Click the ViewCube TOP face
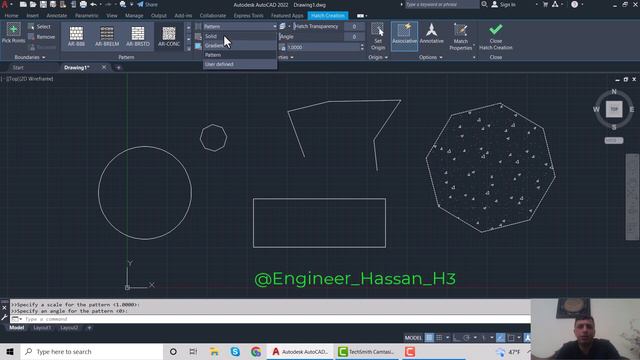640x360 pixels. click(x=614, y=109)
